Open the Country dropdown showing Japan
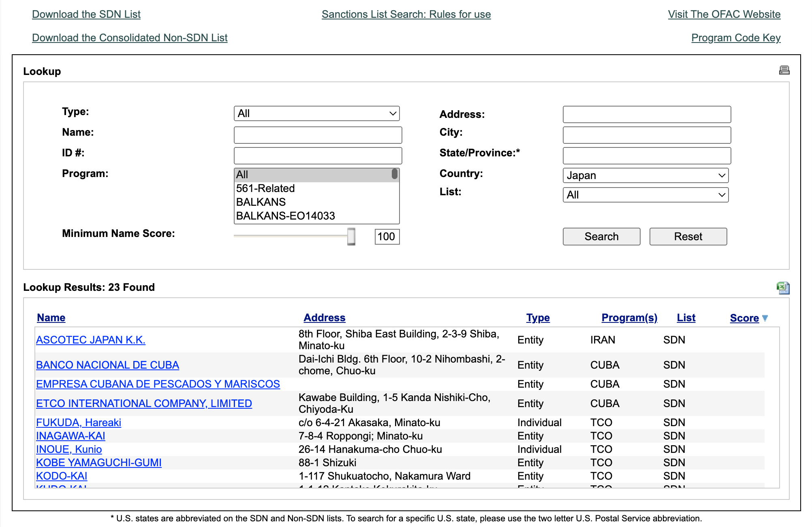Screen dimensions: 812x527 (645, 175)
